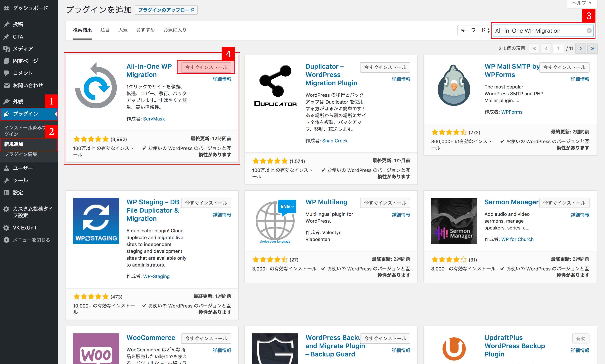This screenshot has height=364, width=605.
Task: Open the WP Multilang title link
Action: 326,202
